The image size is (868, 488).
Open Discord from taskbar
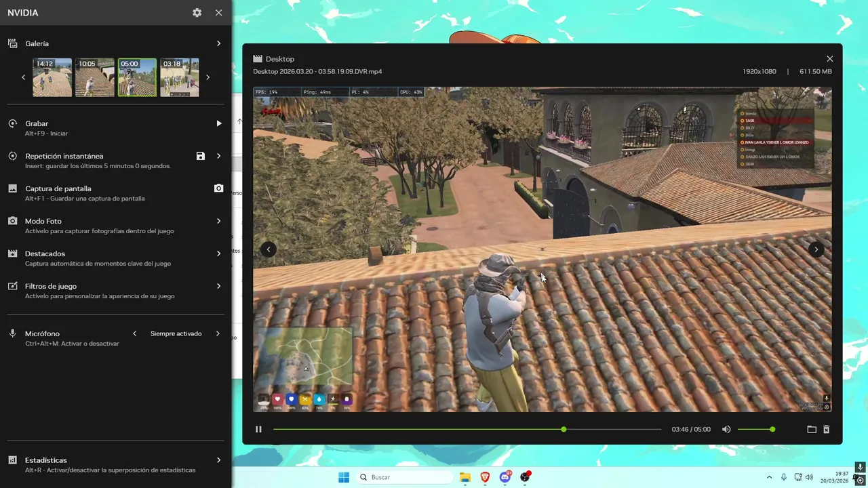coord(505,477)
